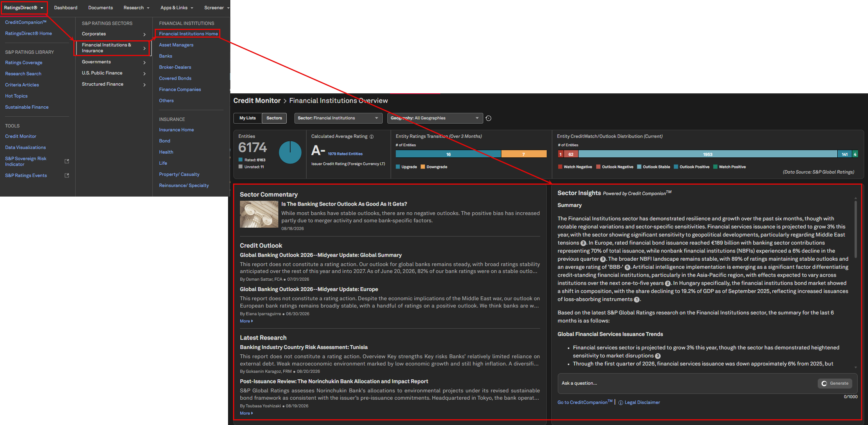Click the orange Downgrade bar segment

[x=524, y=154]
